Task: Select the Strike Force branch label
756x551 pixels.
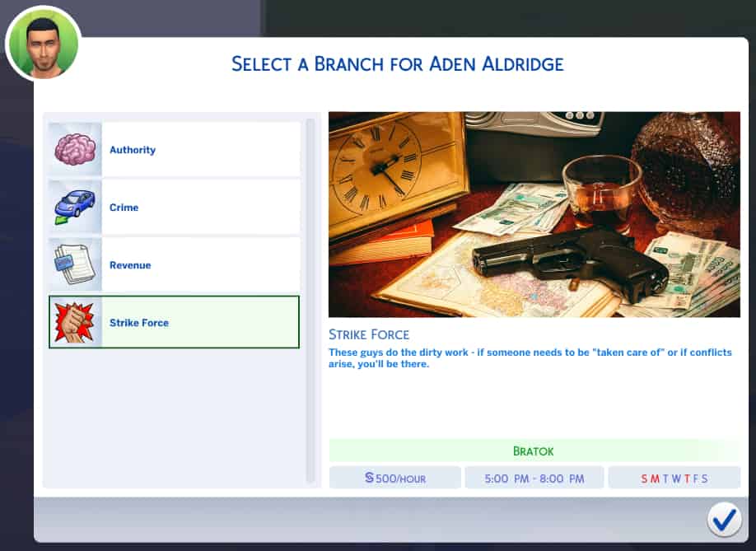Action: pyautogui.click(x=139, y=323)
